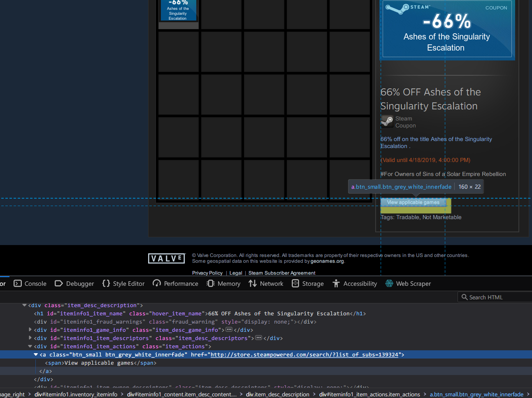Viewport: 532px width, 398px height.
Task: Collapse the item_desc_description div node
Action: 24,305
